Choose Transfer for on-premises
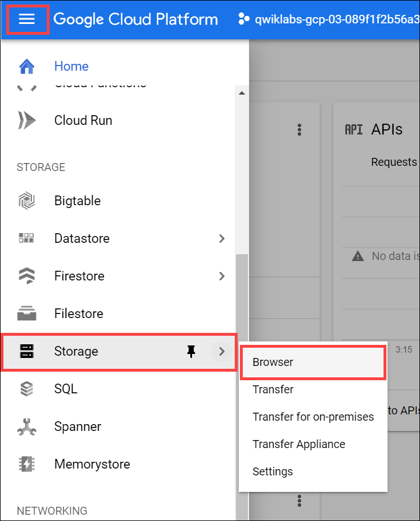The width and height of the screenshot is (420, 521). pos(313,417)
